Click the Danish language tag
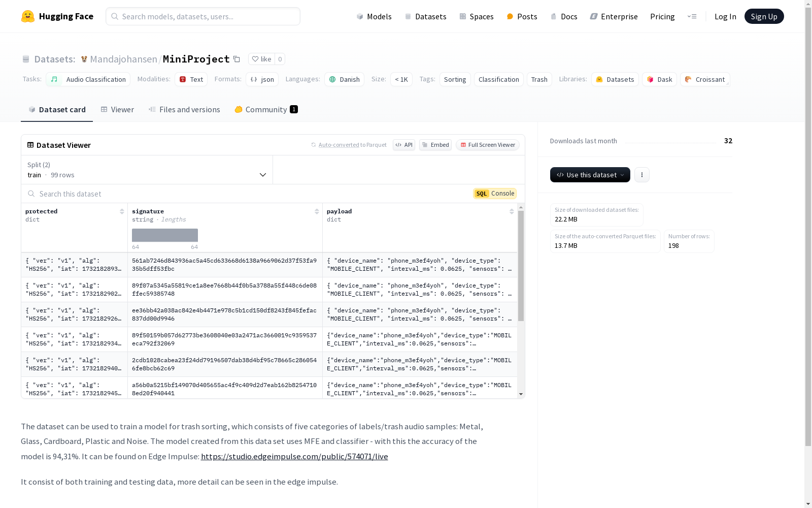 click(344, 79)
